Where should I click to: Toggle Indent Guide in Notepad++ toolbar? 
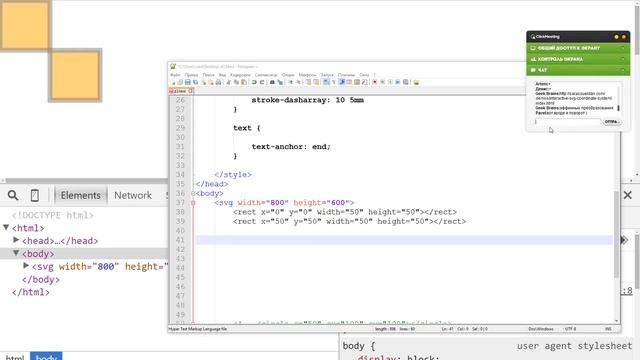click(342, 82)
